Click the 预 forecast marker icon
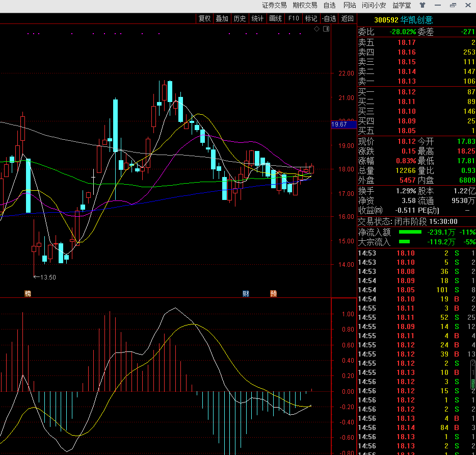 [x=274, y=293]
